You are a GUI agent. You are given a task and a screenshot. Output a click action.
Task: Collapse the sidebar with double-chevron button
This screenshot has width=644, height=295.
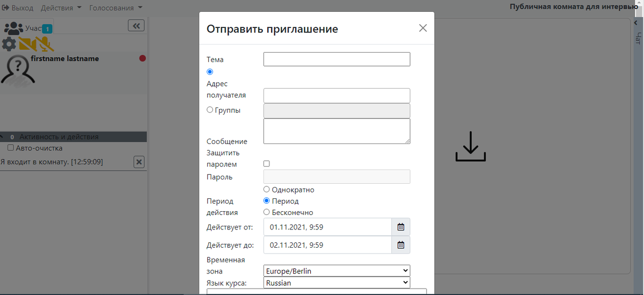click(136, 25)
